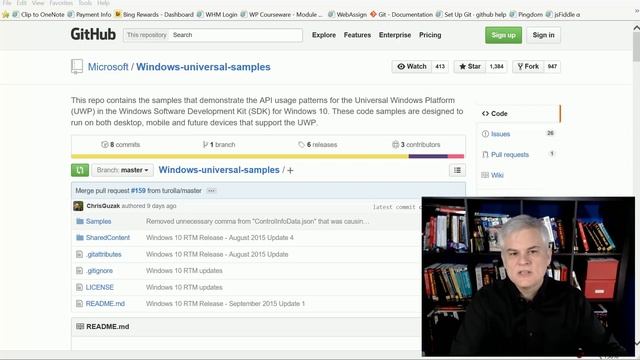The height and width of the screenshot is (360, 640).
Task: Open the .gitignore file link
Action: click(x=99, y=271)
